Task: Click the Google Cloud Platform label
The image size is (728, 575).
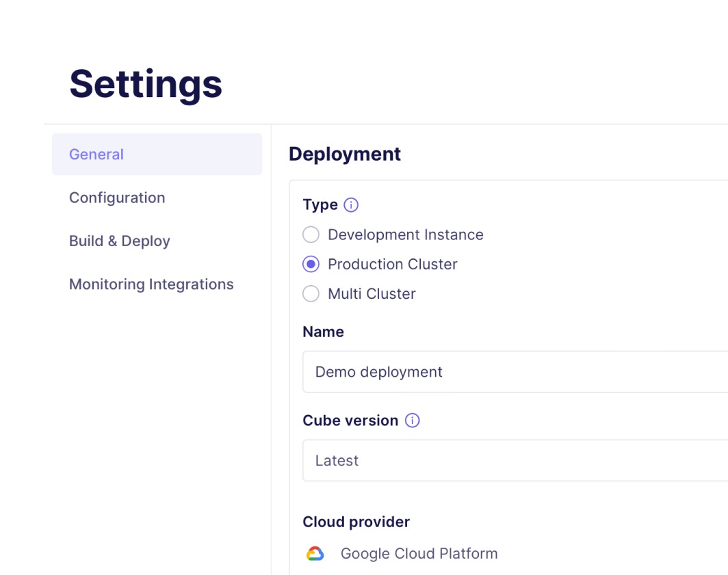Action: pyautogui.click(x=419, y=553)
